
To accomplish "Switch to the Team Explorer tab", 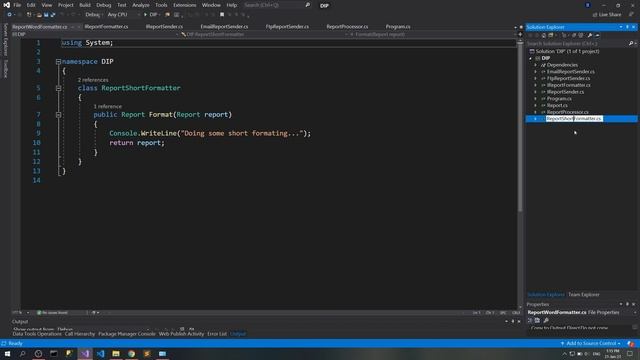I will 584,295.
